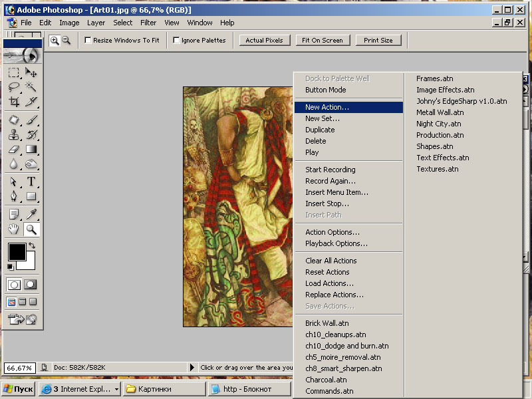
Task: Choose Button Mode in the Actions menu
Action: coord(348,90)
